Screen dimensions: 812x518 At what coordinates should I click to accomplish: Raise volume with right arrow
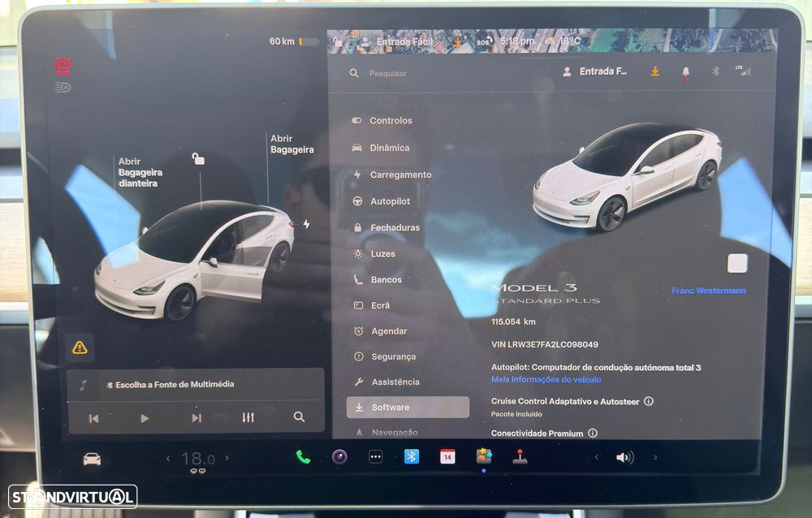coord(655,457)
